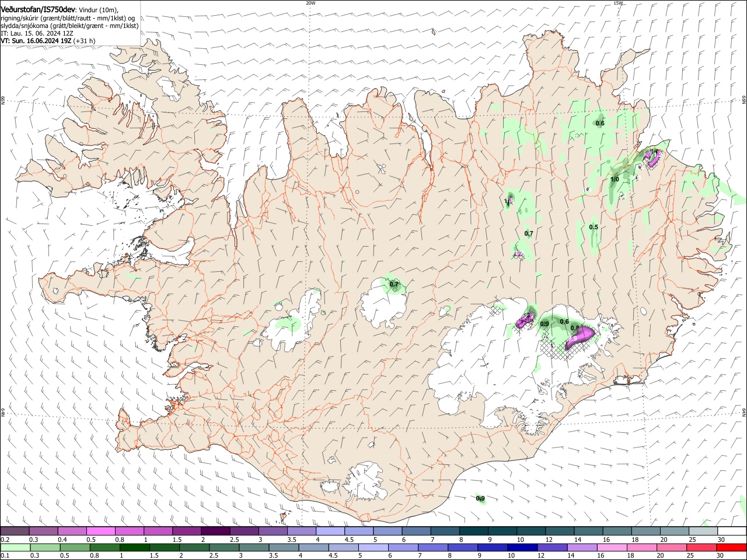Viewport: 747px width, 560px height.
Task: Click bottom legend row dark green 1 swatch
Action: (x=134, y=548)
